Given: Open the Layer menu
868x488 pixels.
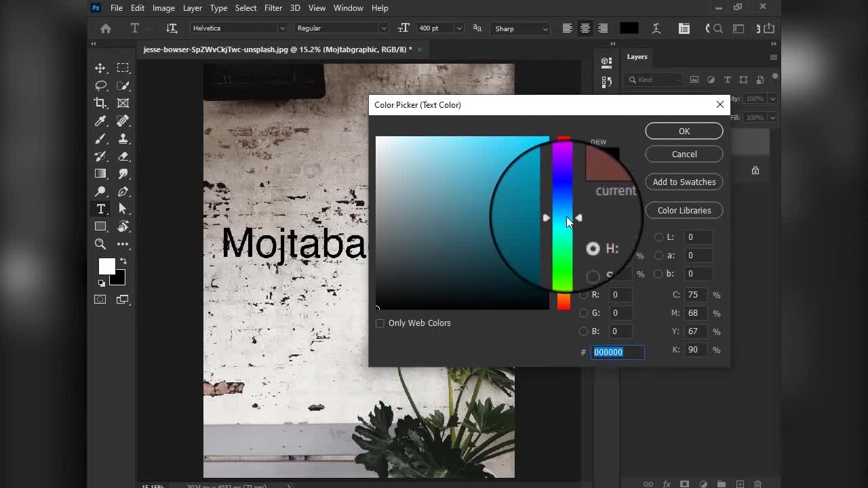Looking at the screenshot, I should (x=193, y=8).
